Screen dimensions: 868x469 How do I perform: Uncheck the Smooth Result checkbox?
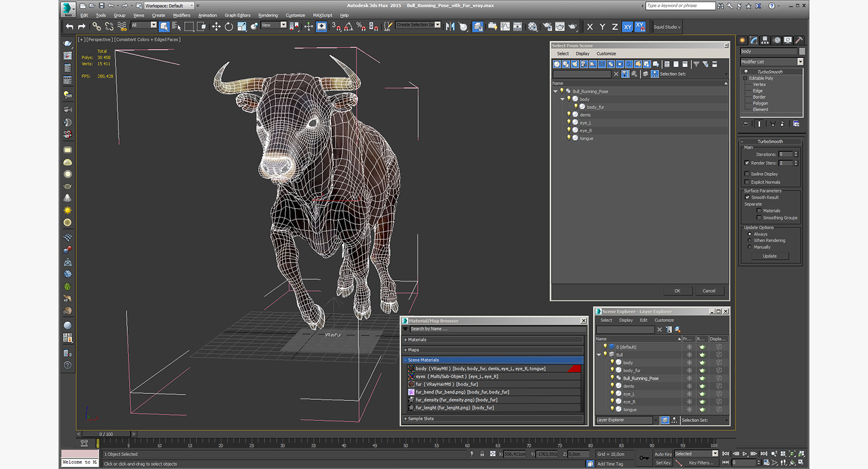(747, 197)
